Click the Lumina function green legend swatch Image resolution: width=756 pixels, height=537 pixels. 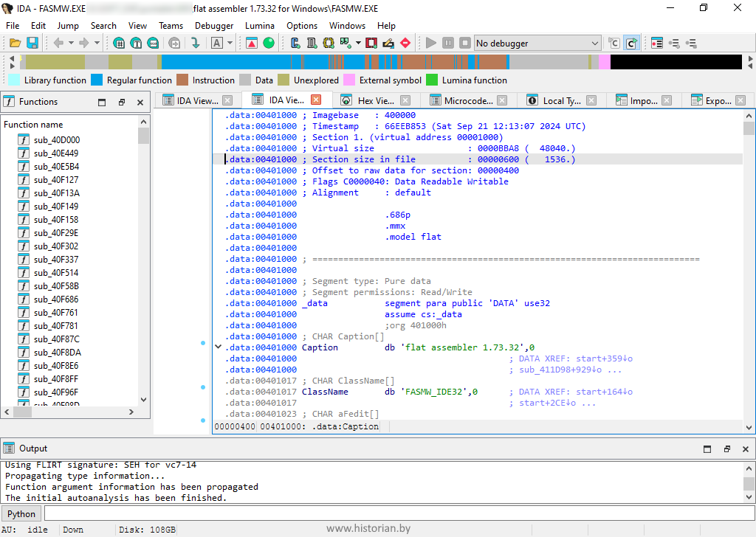(432, 80)
